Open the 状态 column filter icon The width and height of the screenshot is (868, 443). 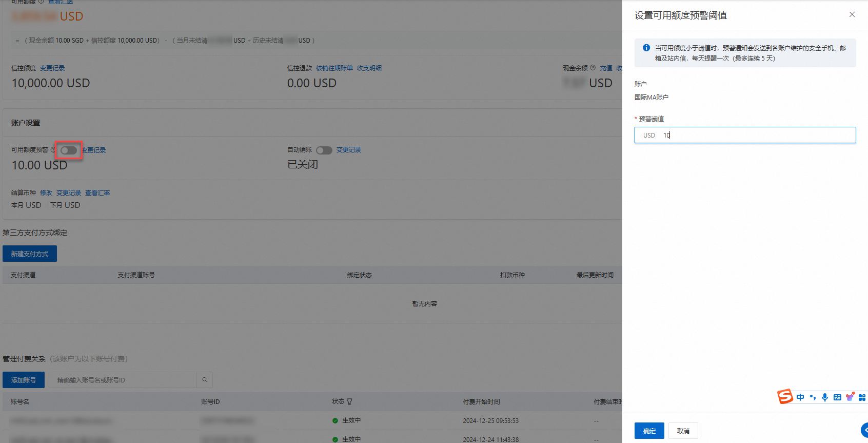coord(349,402)
